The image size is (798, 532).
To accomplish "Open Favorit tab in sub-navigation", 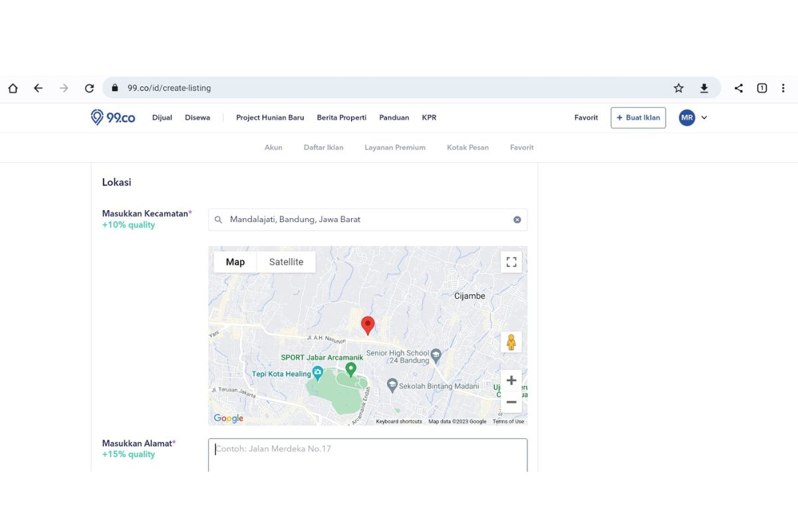I will (522, 148).
